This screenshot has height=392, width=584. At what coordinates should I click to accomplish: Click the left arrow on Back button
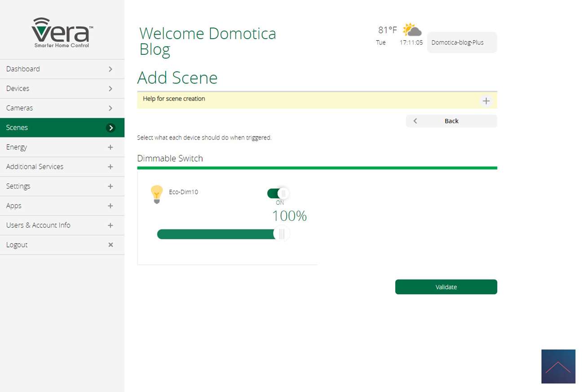tap(415, 121)
